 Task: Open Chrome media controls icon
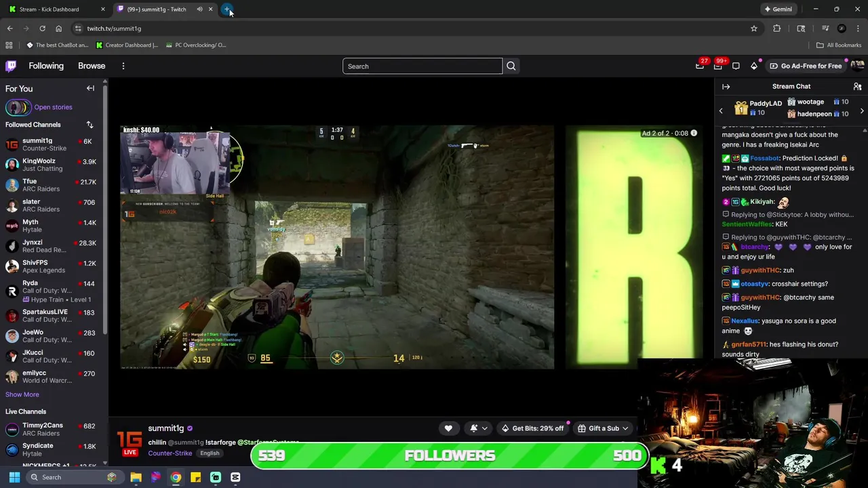[825, 28]
